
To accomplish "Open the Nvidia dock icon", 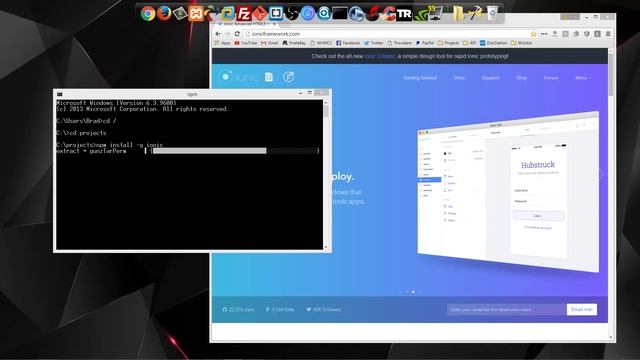I will pyautogui.click(x=420, y=14).
